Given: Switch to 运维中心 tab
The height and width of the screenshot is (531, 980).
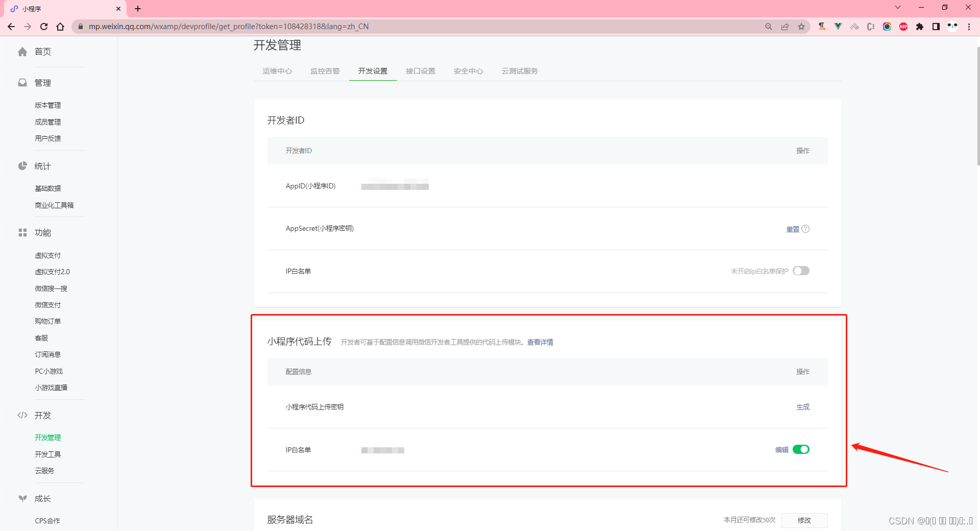Looking at the screenshot, I should click(277, 71).
